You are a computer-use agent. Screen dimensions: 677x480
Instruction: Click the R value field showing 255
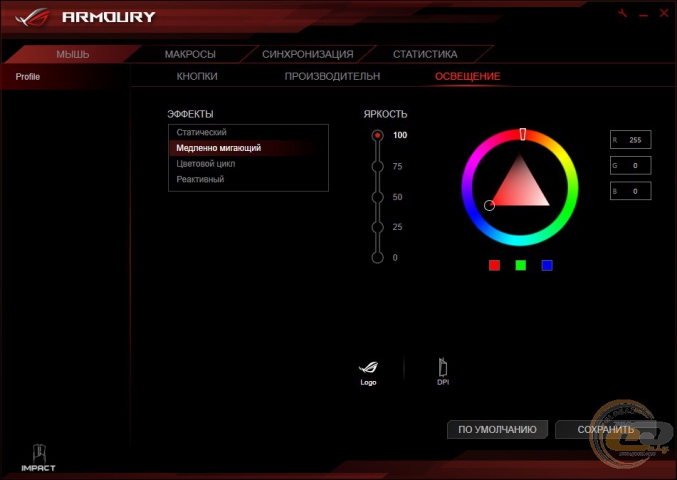[630, 140]
